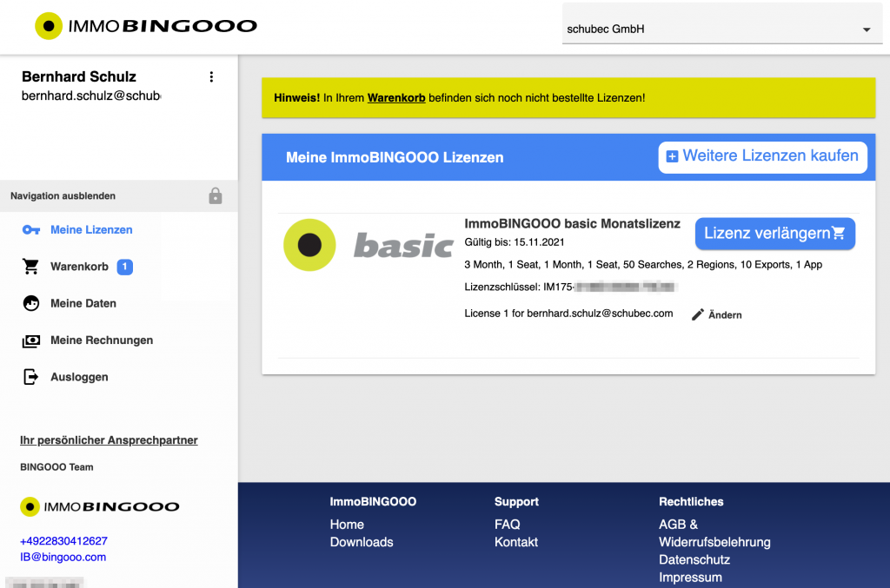Click the shopping cart icon in sidebar
The image size is (890, 588).
(30, 267)
